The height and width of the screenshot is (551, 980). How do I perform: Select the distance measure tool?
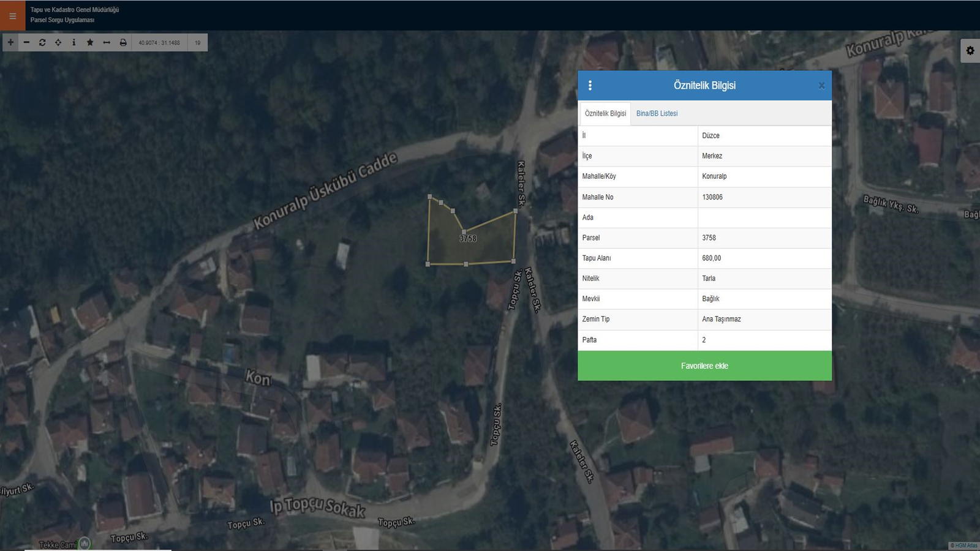point(107,42)
